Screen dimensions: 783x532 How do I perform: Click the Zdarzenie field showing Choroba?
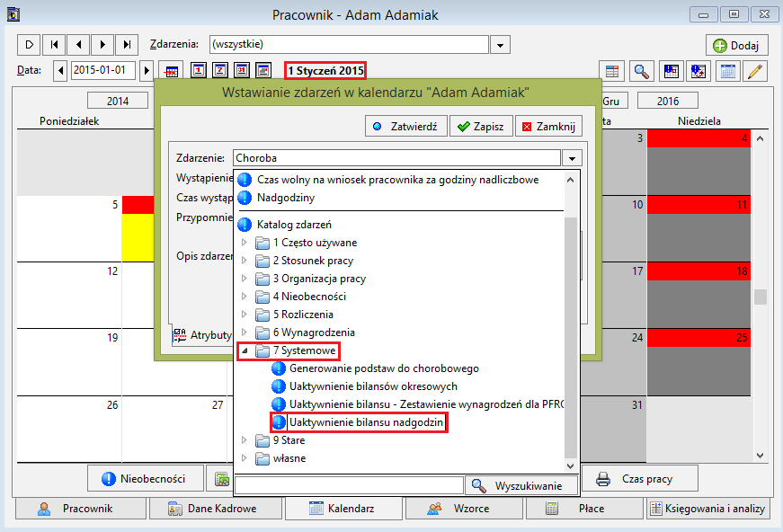(396, 158)
